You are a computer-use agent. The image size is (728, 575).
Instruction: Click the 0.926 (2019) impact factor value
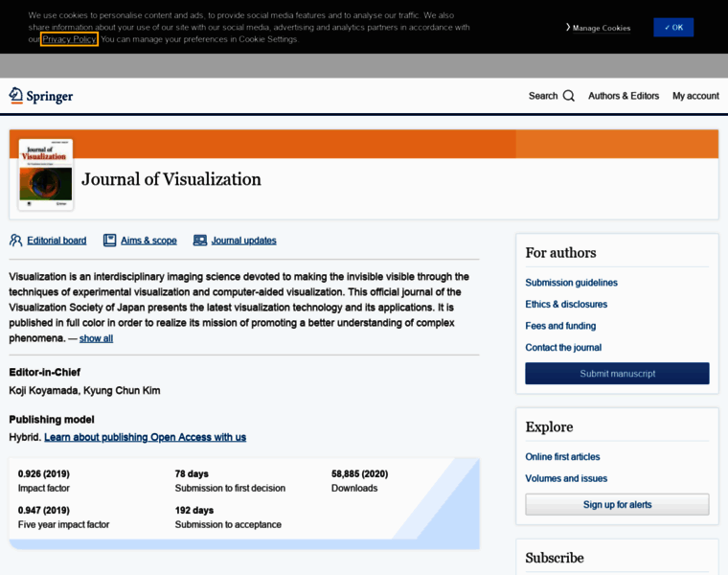coord(44,473)
